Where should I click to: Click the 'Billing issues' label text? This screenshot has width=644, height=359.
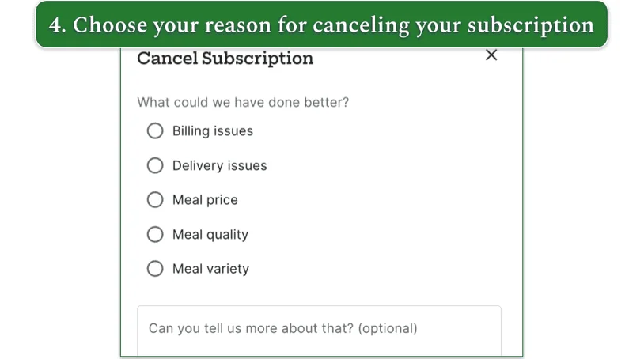(x=212, y=131)
